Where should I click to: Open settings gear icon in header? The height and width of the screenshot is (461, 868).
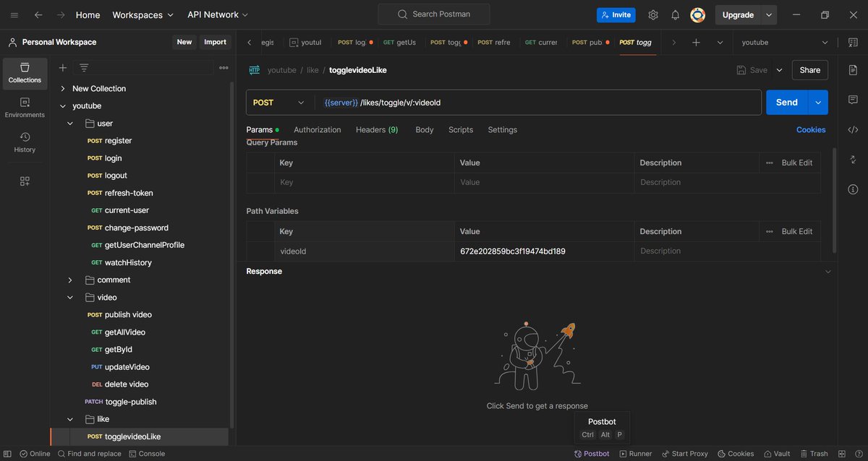click(653, 14)
